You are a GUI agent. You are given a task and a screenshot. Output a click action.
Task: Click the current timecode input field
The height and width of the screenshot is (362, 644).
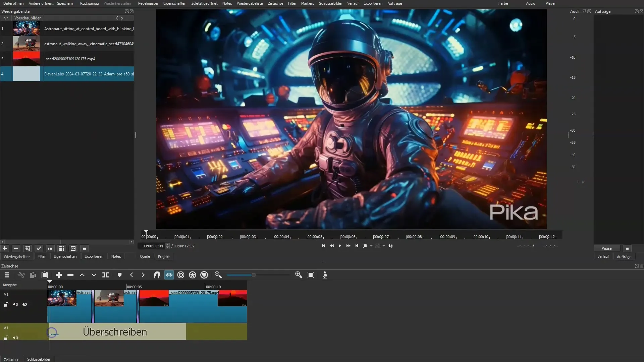coord(153,246)
